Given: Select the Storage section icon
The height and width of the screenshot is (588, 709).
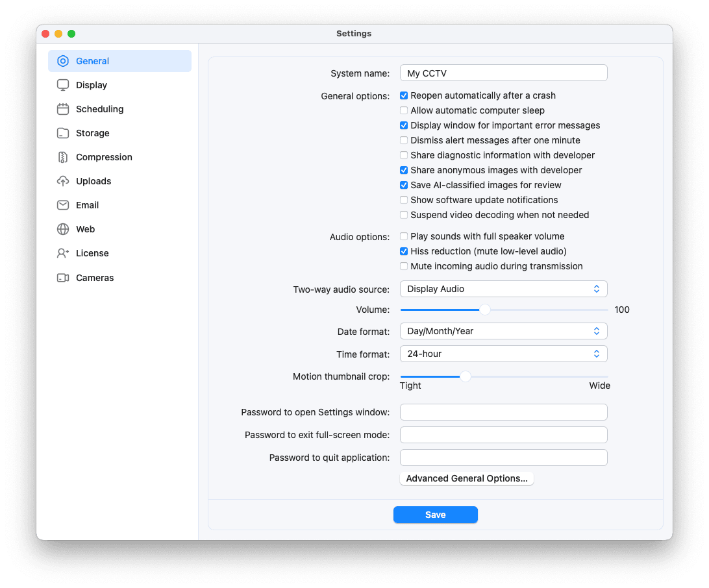Looking at the screenshot, I should pos(62,133).
